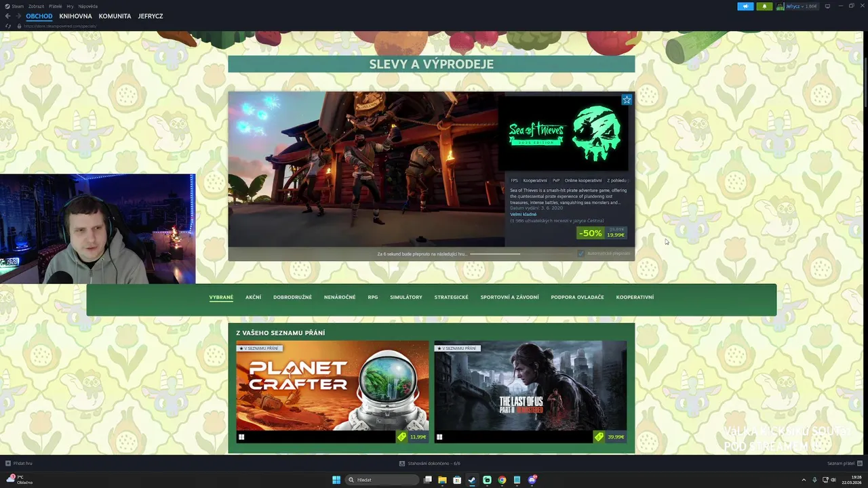Image resolution: width=868 pixels, height=488 pixels.
Task: Click the Stahování dokončeno status link
Action: (434, 464)
